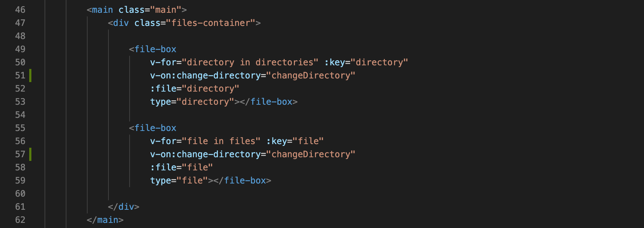Image resolution: width=644 pixels, height=228 pixels.
Task: Place cursor in opening main tag
Action: point(137,10)
